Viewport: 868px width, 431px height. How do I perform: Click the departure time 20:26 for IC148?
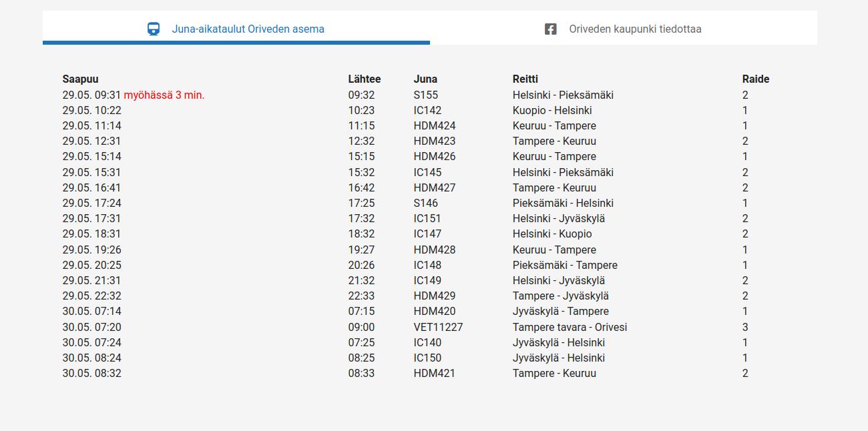pos(361,266)
